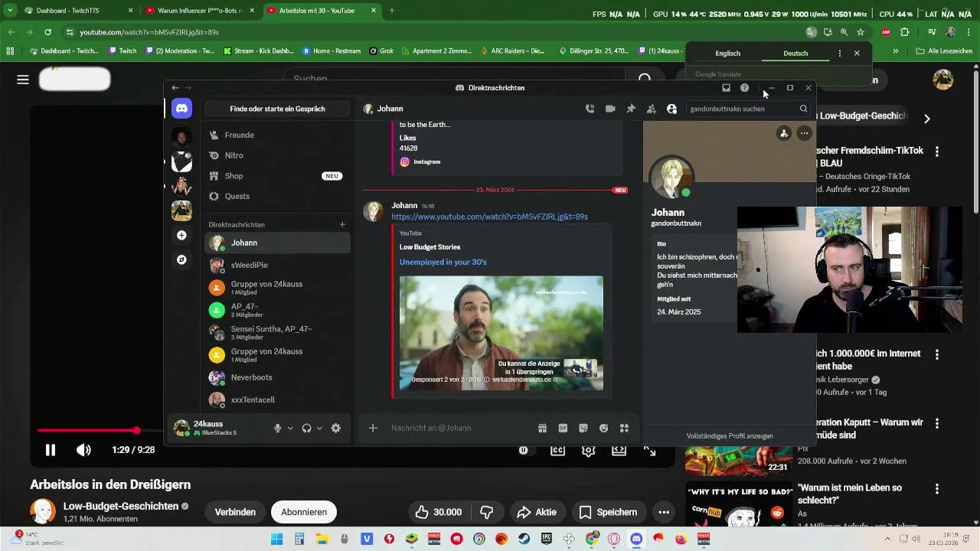Enter YouTube fullscreen mode

coord(649,451)
